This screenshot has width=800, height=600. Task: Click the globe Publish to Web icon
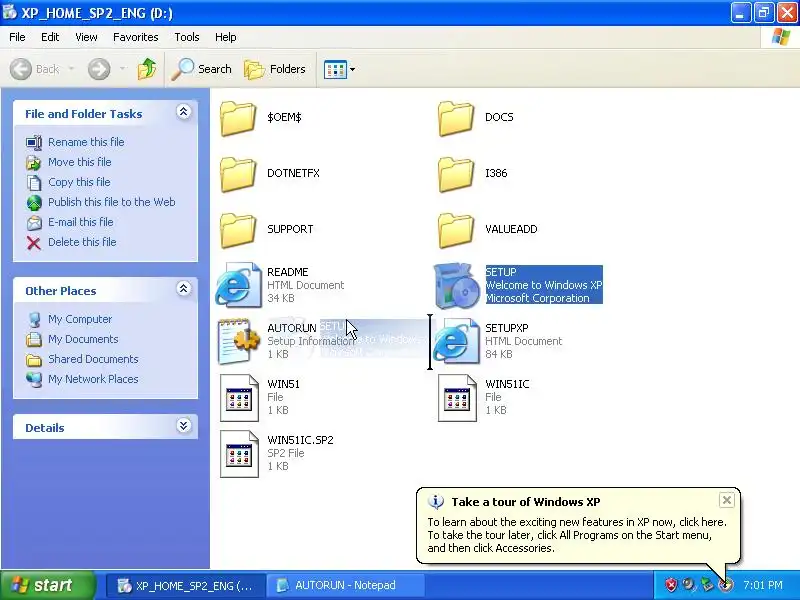pos(34,203)
